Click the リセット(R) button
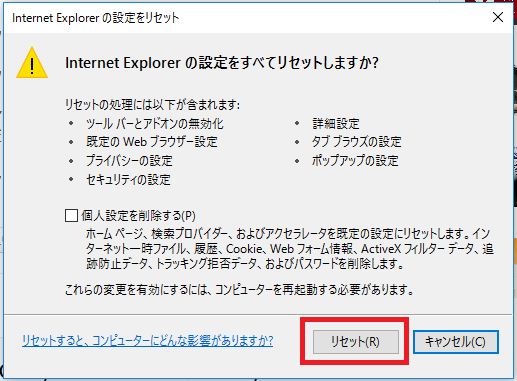 click(356, 342)
